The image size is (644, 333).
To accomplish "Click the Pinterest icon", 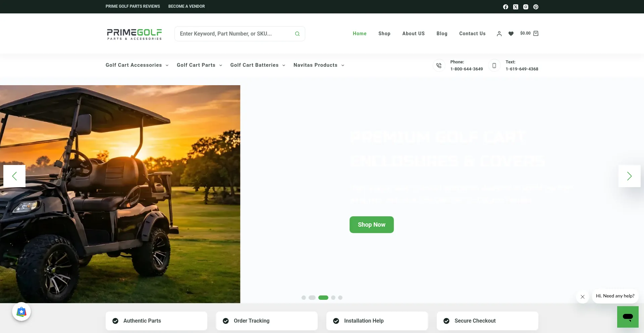I will pyautogui.click(x=536, y=7).
